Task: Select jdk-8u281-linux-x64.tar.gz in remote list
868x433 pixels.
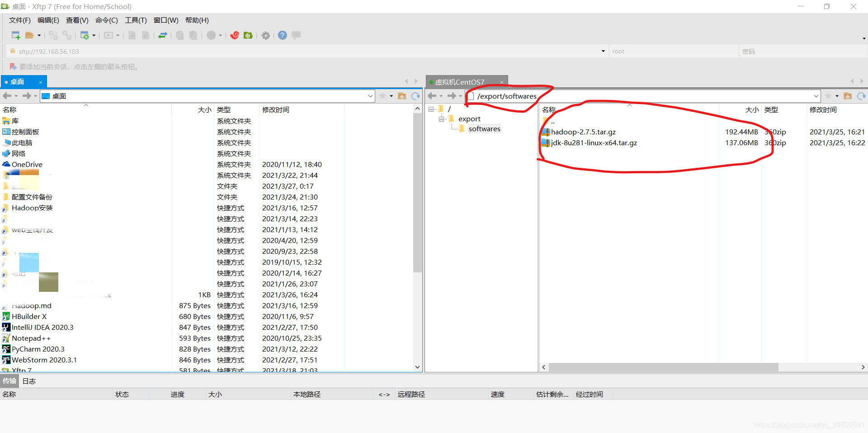Action: pyautogui.click(x=594, y=143)
